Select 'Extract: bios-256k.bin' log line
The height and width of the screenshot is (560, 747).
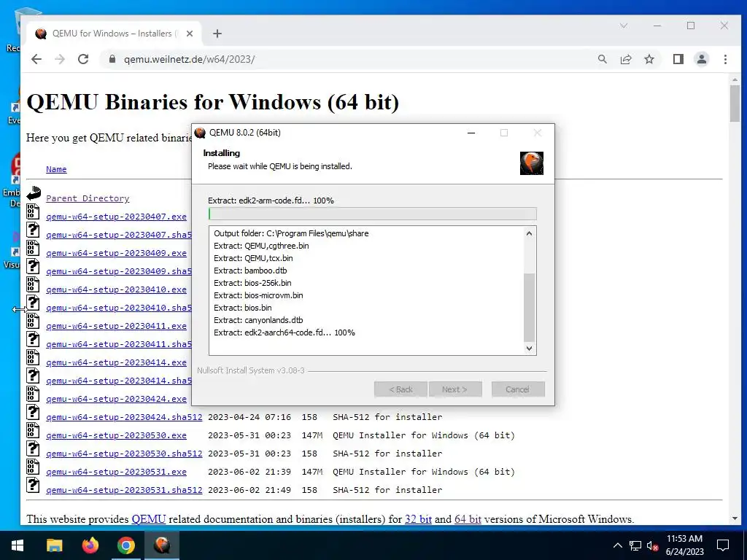point(252,283)
